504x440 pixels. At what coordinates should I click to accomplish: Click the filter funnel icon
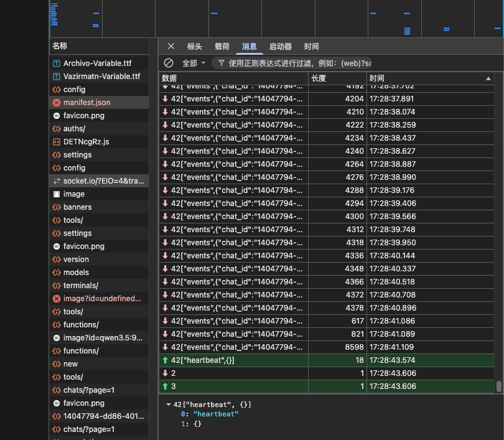click(x=221, y=63)
